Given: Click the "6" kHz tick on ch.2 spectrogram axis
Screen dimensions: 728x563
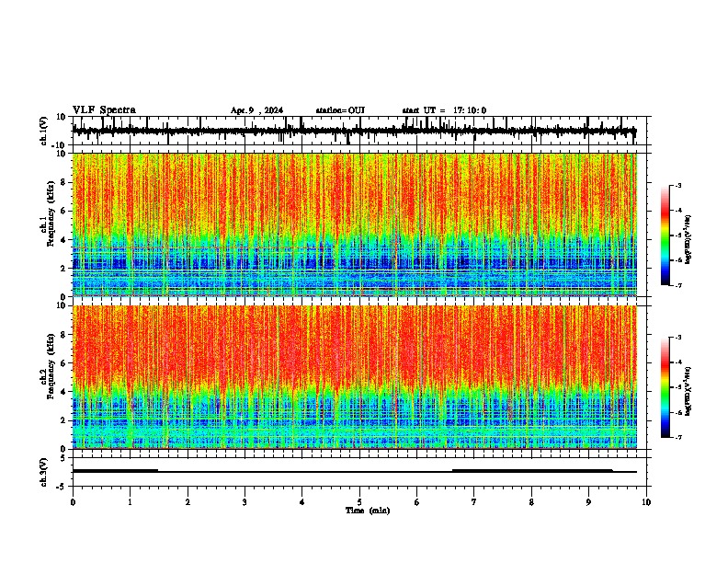Looking at the screenshot, I should pos(63,363).
